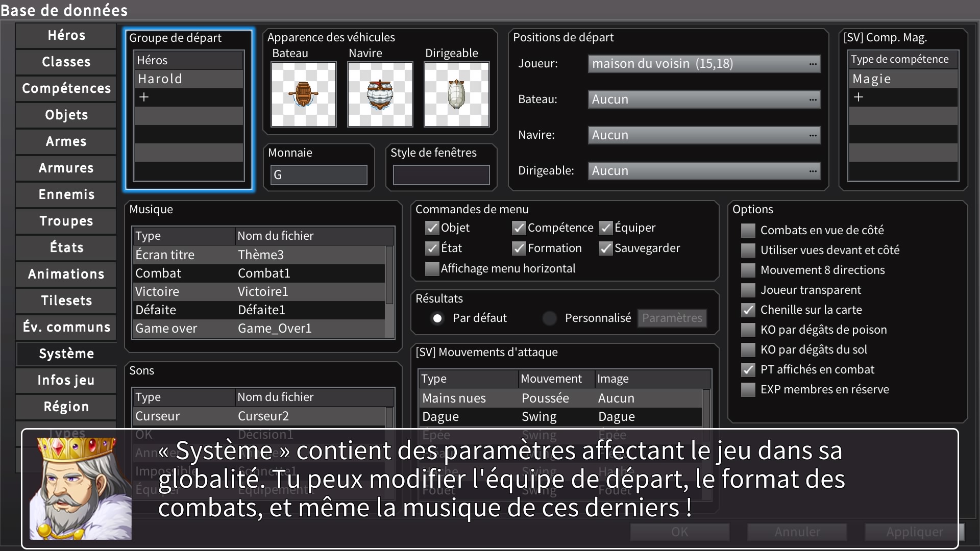Open the Navire start position selector
This screenshot has width=980, height=551.
click(x=704, y=135)
